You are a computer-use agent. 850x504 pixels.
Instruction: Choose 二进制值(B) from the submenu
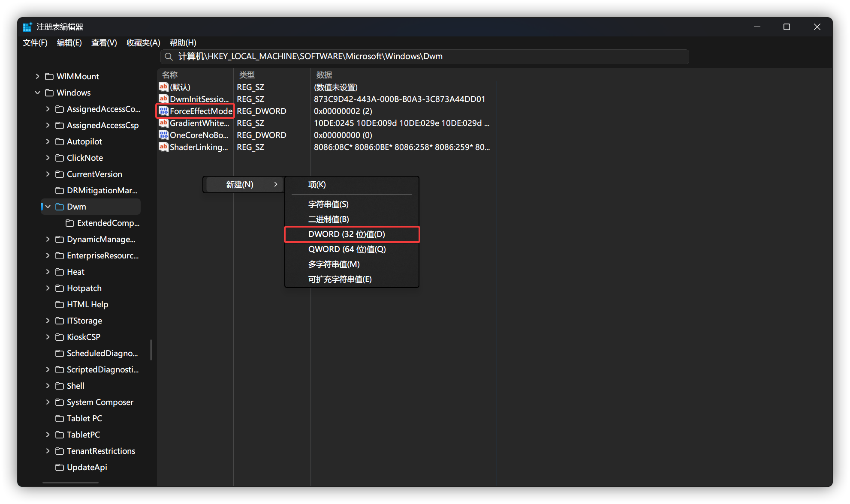[x=352, y=219]
